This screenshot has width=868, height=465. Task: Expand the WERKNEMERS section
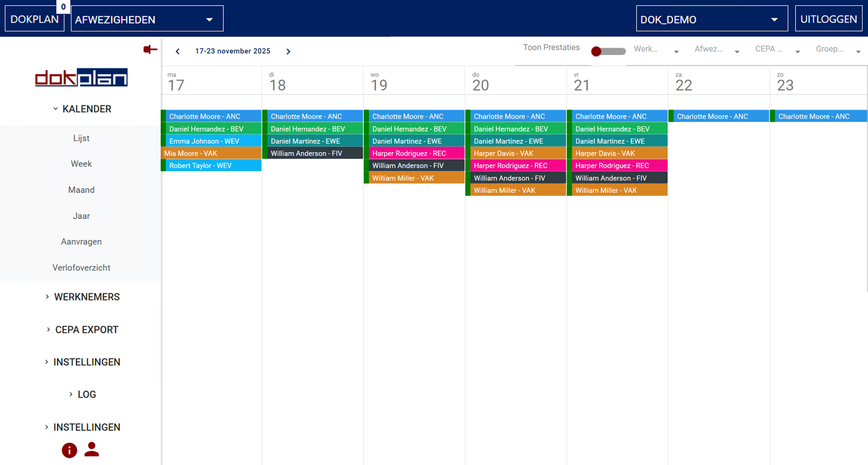tap(86, 296)
